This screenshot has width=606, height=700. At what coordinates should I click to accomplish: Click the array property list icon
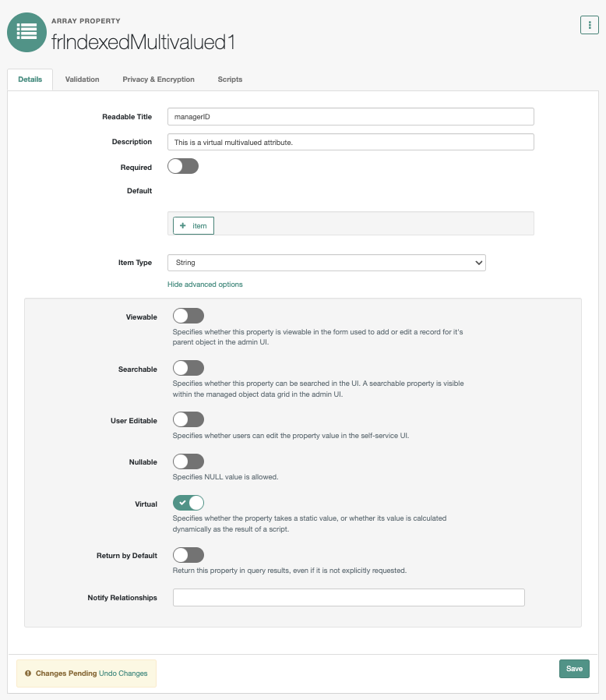tap(26, 32)
